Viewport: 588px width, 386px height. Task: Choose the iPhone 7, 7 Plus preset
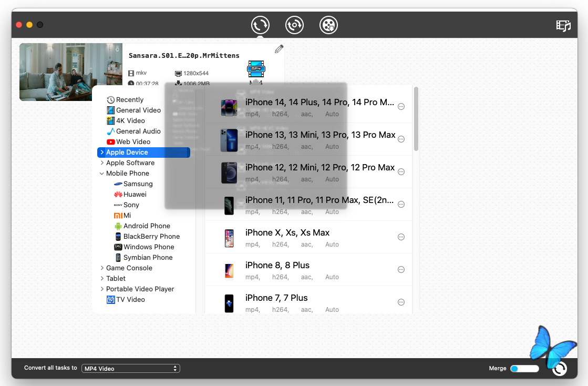tap(308, 300)
